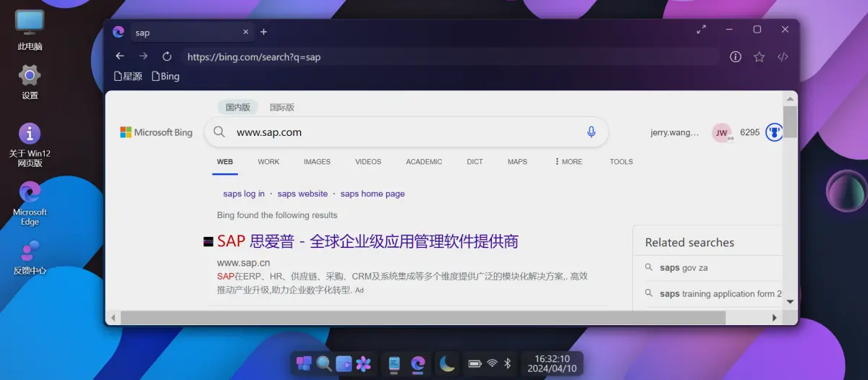Viewport: 868px width, 380px height.
Task: Click the Bluetooth tray icon
Action: [x=508, y=363]
